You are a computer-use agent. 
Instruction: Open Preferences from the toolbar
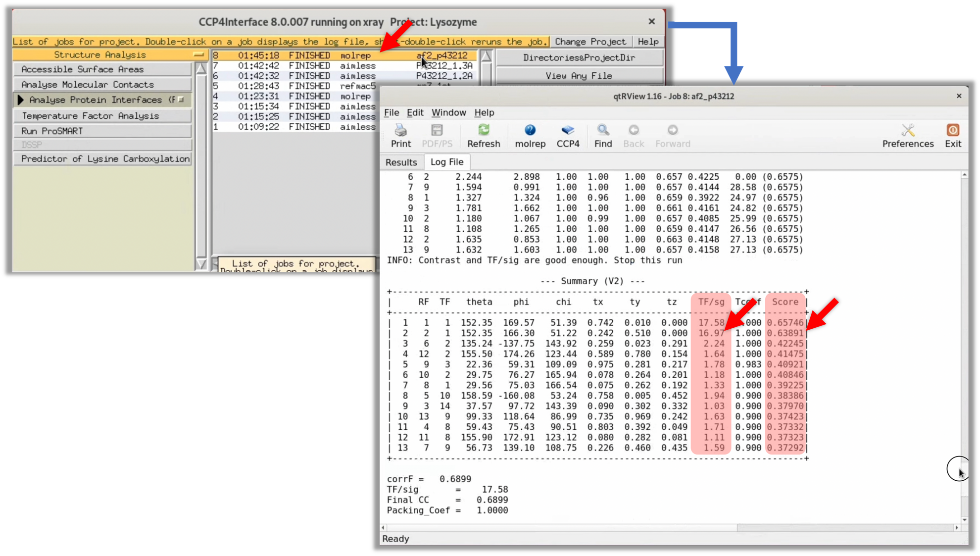(x=907, y=135)
